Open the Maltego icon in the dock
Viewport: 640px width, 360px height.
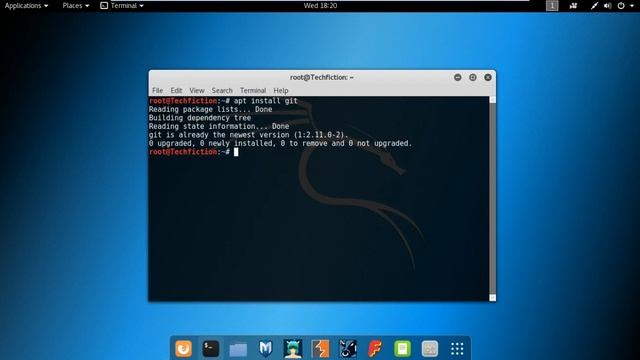(x=348, y=349)
